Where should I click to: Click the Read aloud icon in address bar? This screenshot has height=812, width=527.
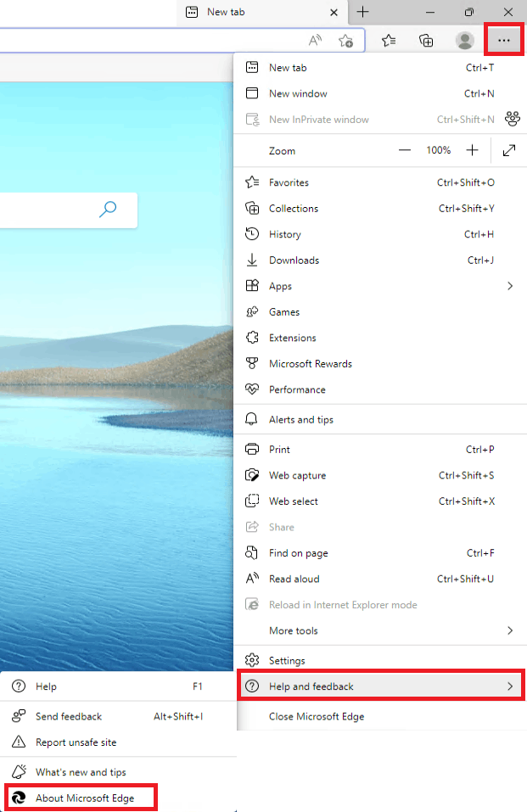pos(315,41)
